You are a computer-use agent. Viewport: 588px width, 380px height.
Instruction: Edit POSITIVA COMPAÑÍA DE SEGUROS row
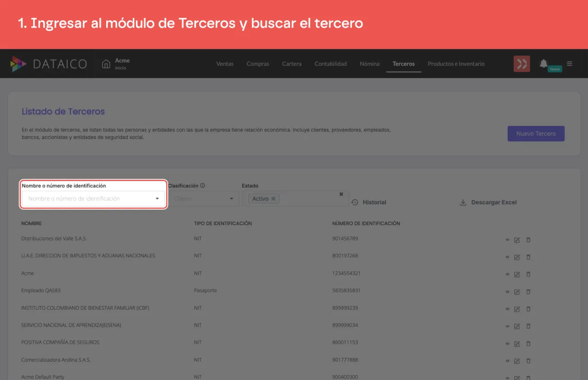click(517, 344)
